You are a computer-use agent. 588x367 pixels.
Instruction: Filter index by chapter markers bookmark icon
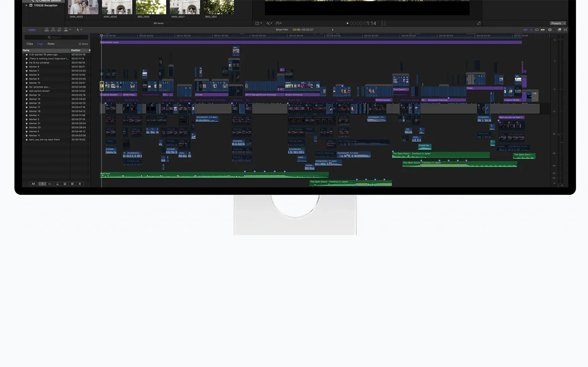coord(80,184)
